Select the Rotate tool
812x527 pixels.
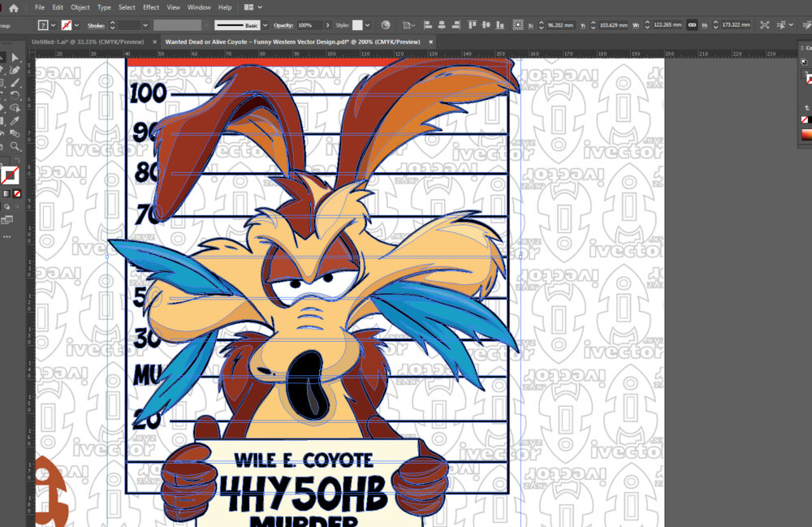(15, 95)
